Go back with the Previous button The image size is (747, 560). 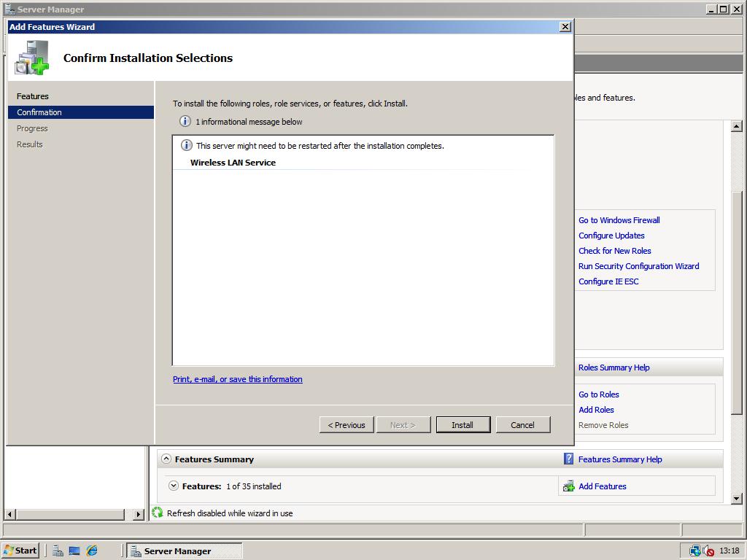pyautogui.click(x=347, y=425)
